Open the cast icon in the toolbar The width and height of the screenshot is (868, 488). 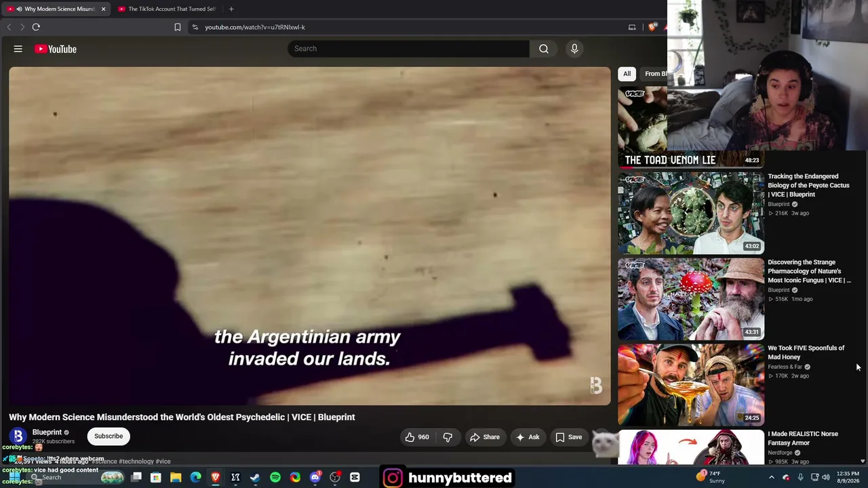[x=632, y=27]
